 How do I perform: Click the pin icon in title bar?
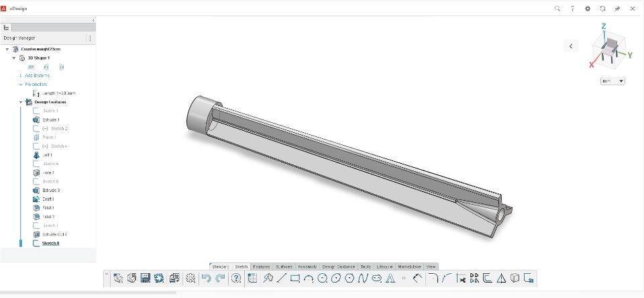pos(617,8)
